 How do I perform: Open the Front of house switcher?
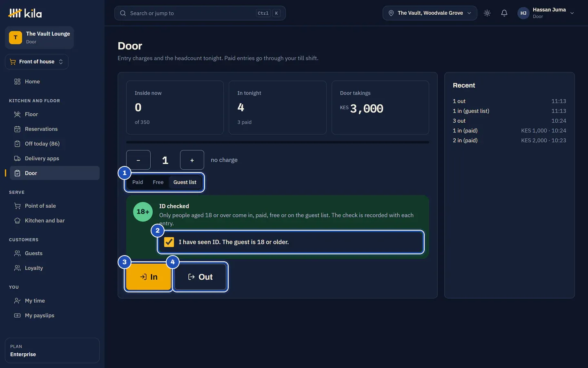(x=37, y=62)
